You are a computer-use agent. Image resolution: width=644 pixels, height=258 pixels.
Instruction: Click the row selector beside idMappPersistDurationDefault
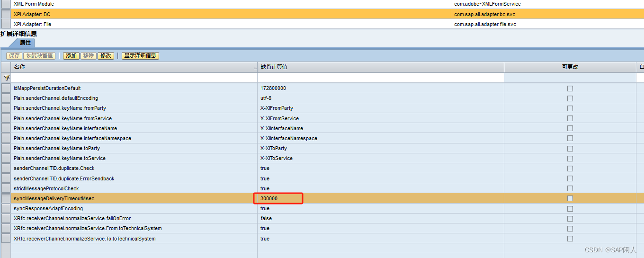pyautogui.click(x=6, y=89)
